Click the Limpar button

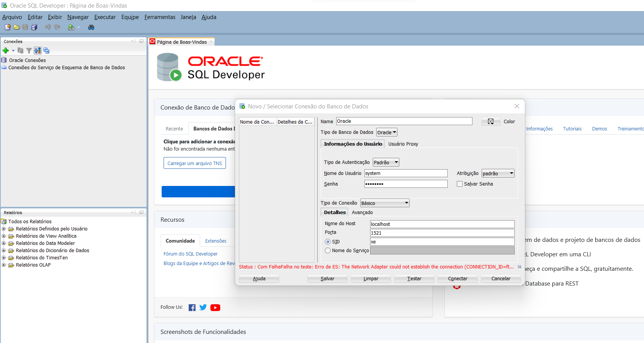click(371, 279)
